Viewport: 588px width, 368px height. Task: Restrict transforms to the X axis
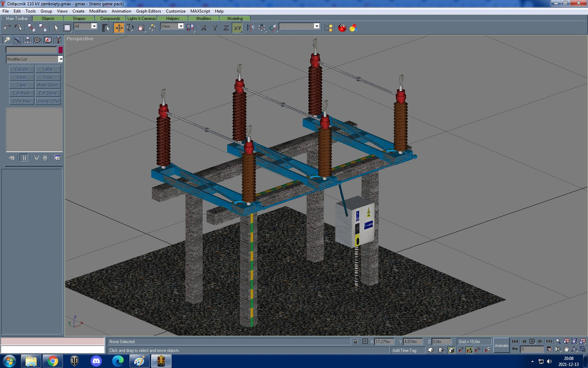(x=204, y=28)
